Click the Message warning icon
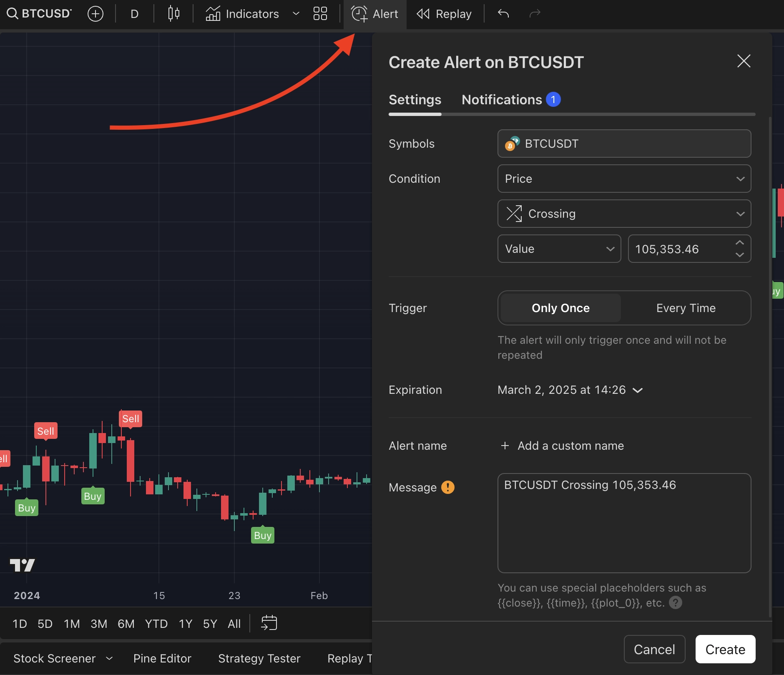Viewport: 784px width, 675px height. [448, 487]
